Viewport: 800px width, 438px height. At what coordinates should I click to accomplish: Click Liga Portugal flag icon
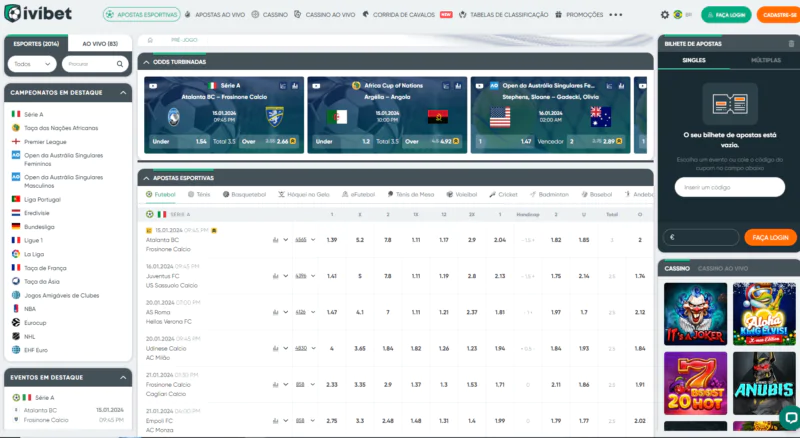(x=16, y=199)
